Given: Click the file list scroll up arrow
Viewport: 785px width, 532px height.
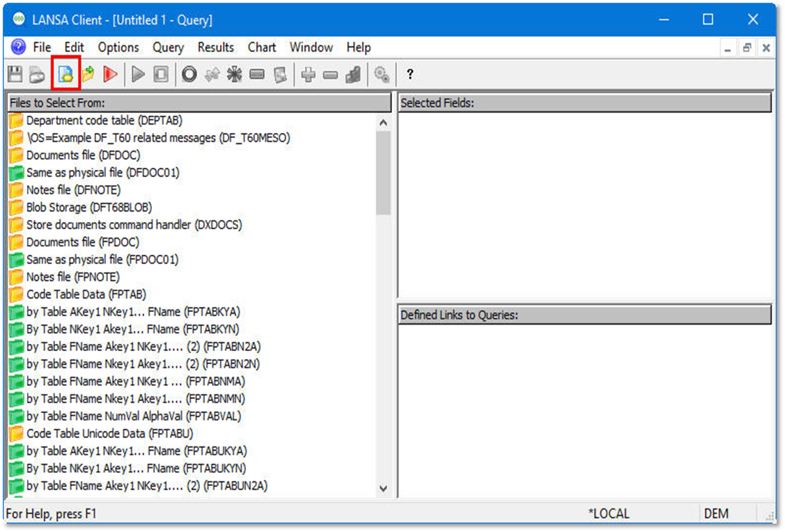Looking at the screenshot, I should click(383, 123).
